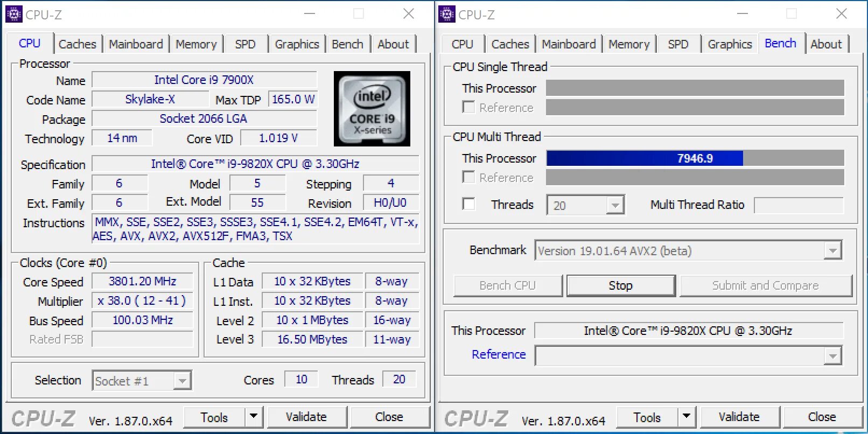Select Bench tab in right window
Image resolution: width=868 pixels, height=434 pixels.
(x=781, y=43)
